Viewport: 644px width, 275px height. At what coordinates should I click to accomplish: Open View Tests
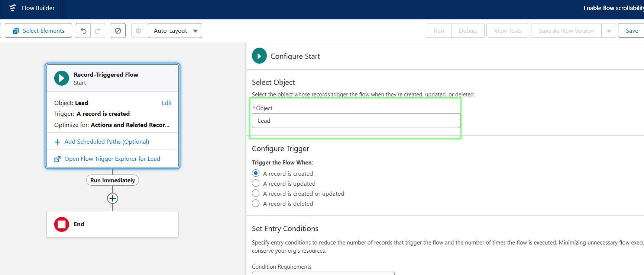point(508,31)
